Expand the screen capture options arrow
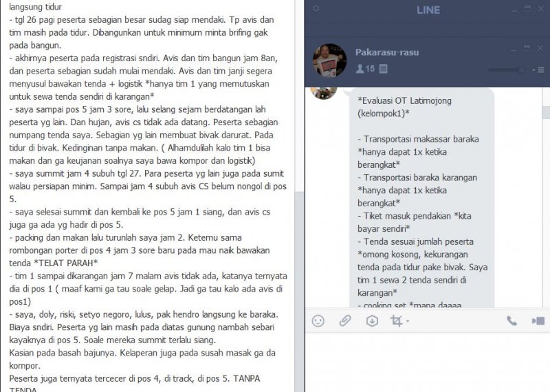Image resolution: width=550 pixels, height=392 pixels. tap(408, 321)
